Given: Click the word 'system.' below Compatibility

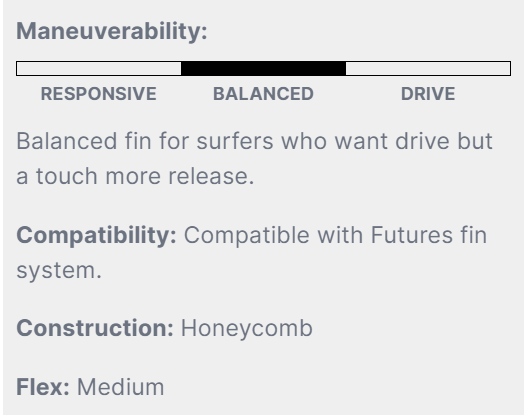Looking at the screenshot, I should pyautogui.click(x=59, y=271).
